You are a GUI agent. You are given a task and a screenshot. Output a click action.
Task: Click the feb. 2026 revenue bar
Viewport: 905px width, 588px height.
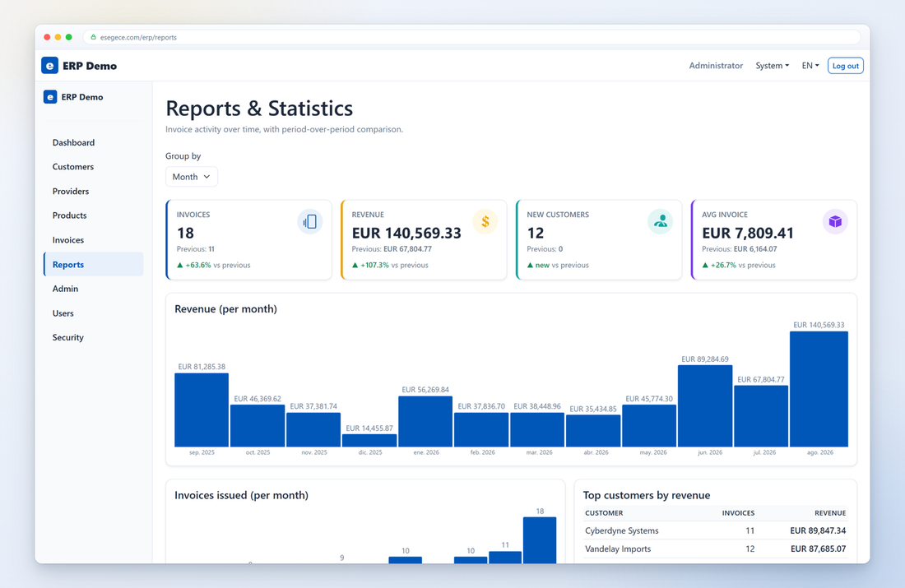tap(481, 430)
